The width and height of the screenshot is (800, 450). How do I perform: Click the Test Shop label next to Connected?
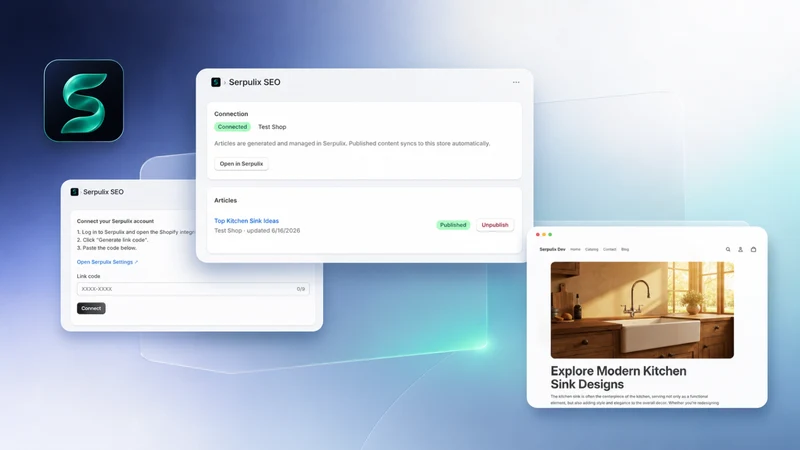pyautogui.click(x=272, y=127)
